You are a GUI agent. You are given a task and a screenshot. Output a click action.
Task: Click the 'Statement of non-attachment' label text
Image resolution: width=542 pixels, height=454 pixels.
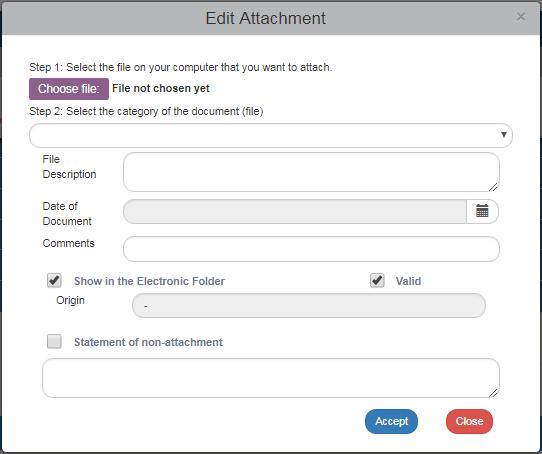(148, 342)
